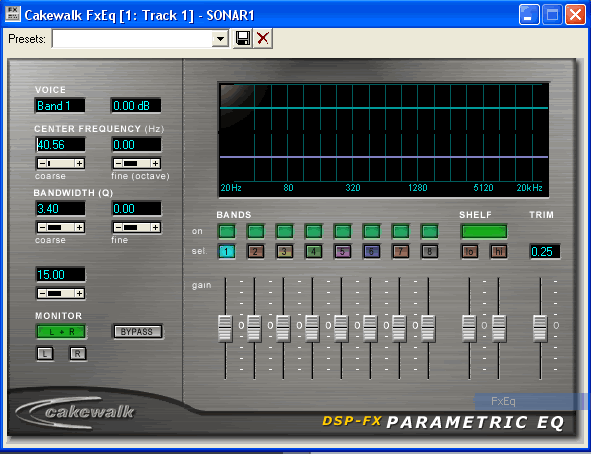Click band 1 gain fader handle
Viewport: 591px width, 454px height.
click(225, 329)
